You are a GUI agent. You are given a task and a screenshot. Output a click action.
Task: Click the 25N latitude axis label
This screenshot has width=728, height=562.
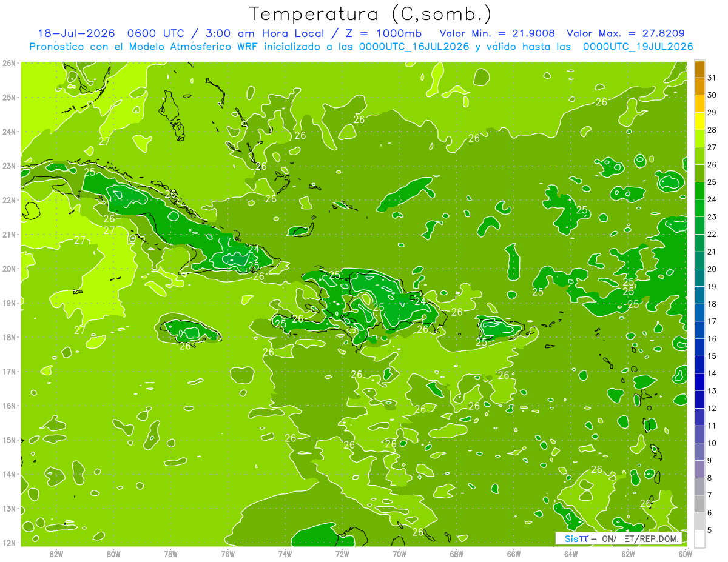pyautogui.click(x=8, y=98)
